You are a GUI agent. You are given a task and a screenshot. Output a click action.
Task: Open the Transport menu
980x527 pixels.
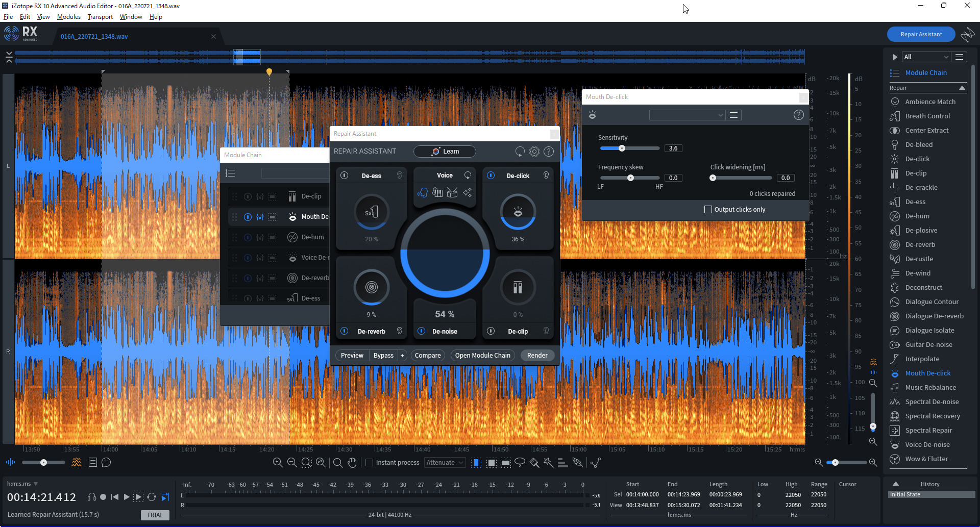pyautogui.click(x=100, y=17)
